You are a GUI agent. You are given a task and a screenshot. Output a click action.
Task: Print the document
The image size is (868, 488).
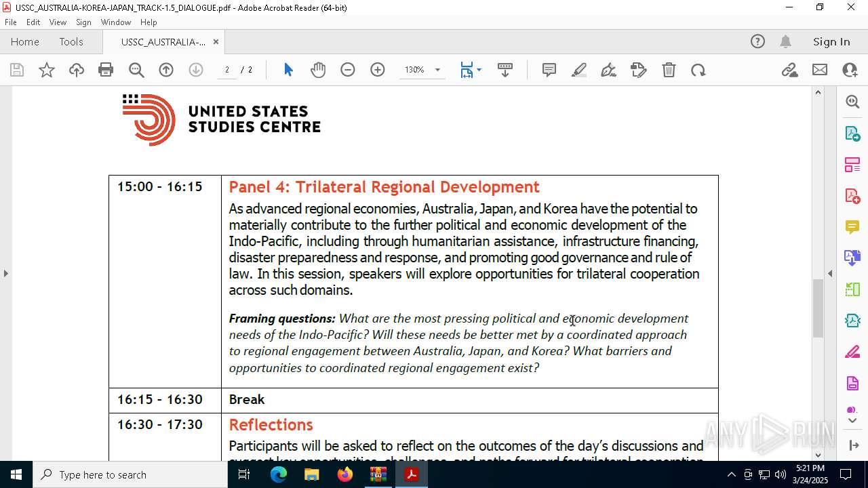click(106, 70)
